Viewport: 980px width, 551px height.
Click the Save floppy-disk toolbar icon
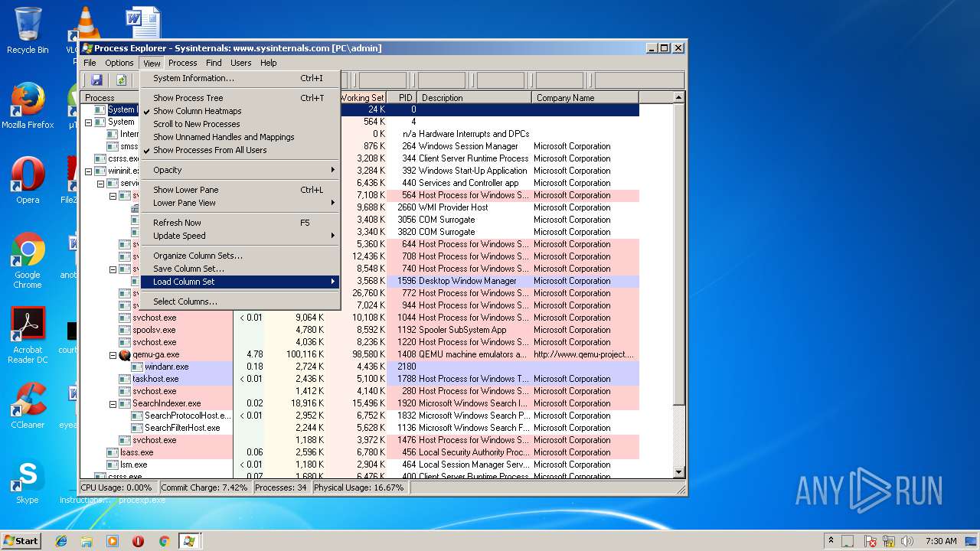click(x=96, y=80)
